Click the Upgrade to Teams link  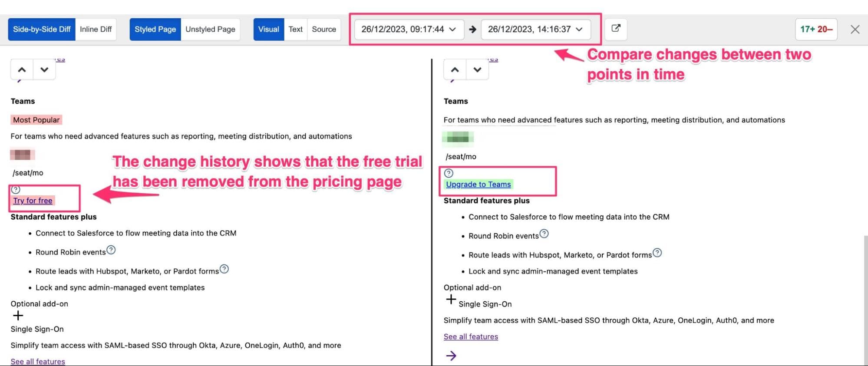(478, 185)
